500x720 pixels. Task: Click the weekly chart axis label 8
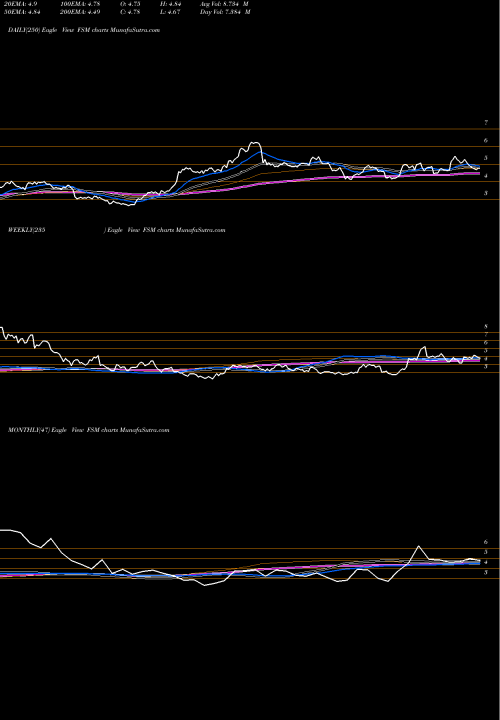[x=486, y=326]
